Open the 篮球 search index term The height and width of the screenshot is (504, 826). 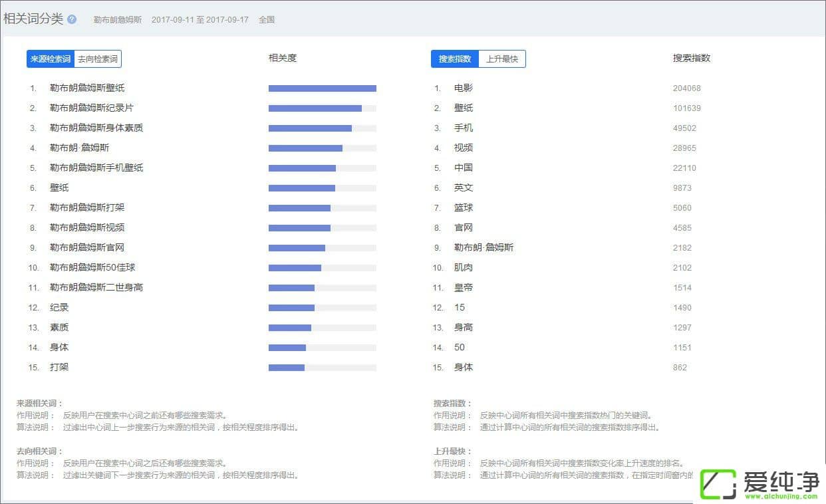[x=464, y=207]
